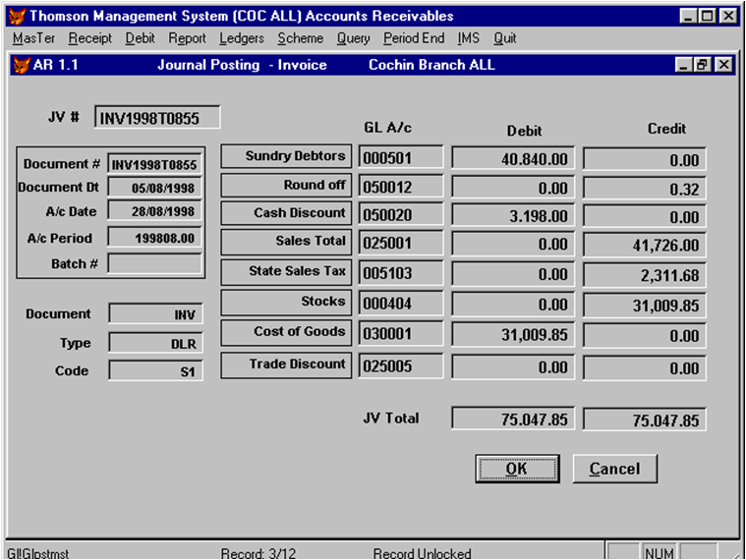746x560 pixels.
Task: Click the fox icon in main title bar
Action: click(x=17, y=16)
